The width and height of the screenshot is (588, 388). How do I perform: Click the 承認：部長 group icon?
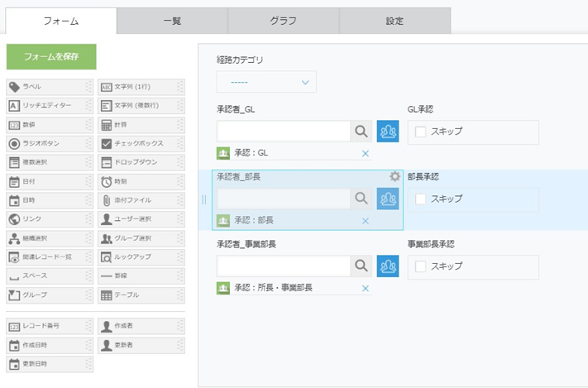223,221
